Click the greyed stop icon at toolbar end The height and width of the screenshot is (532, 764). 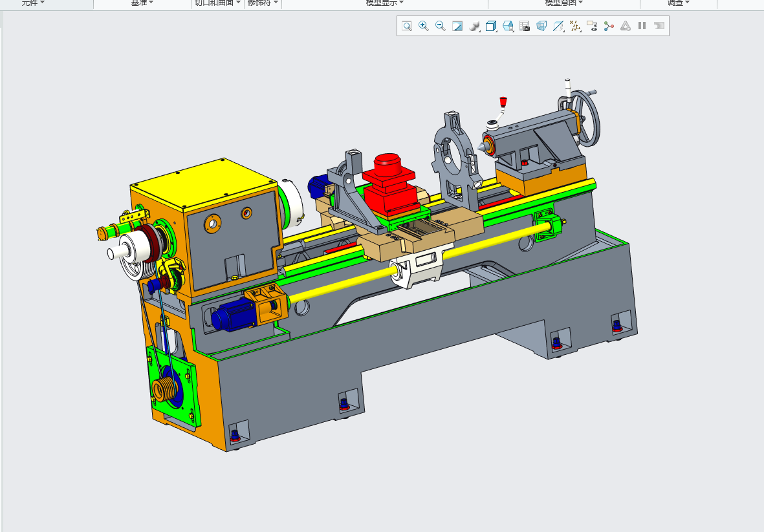coord(659,26)
